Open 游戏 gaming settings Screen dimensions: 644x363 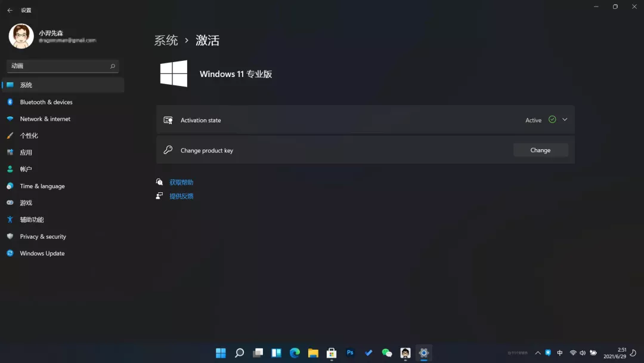(x=63, y=202)
